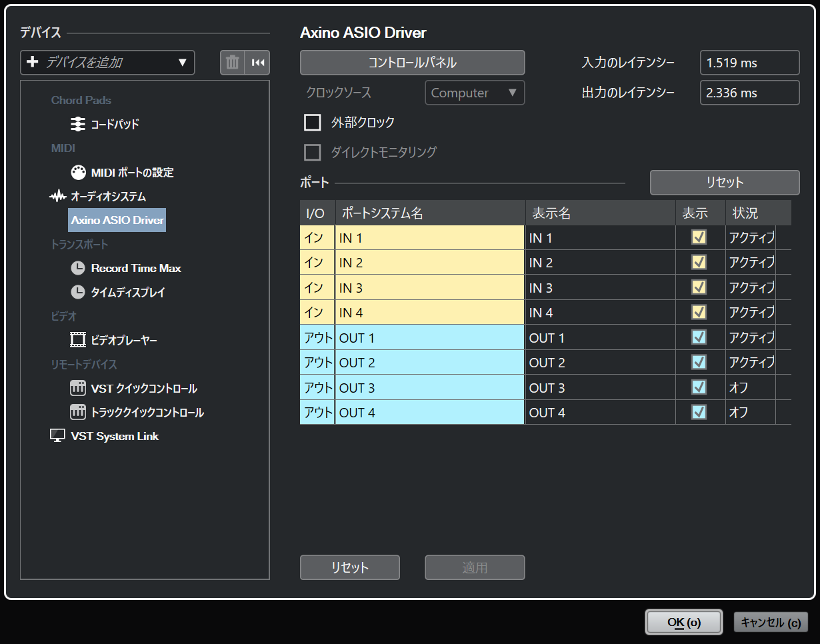Select トラッククイックコントロール in the tree
820x644 pixels.
(147, 412)
